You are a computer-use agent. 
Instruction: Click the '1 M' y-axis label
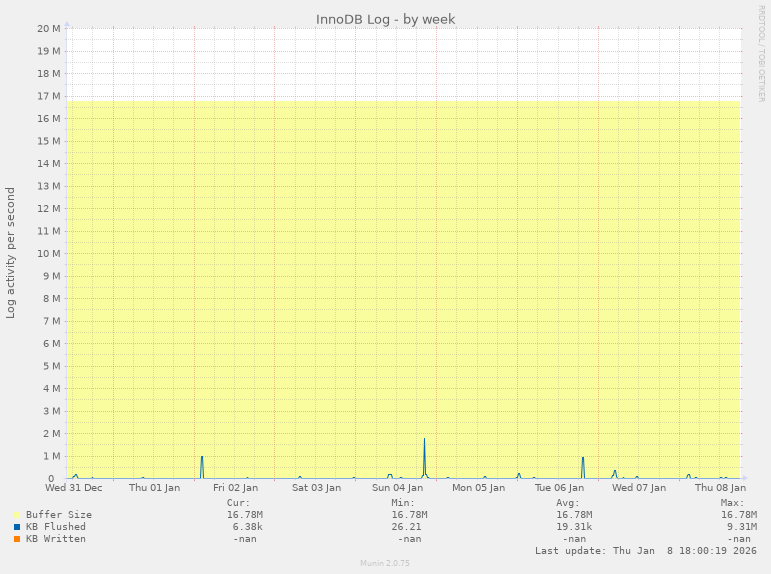52,456
